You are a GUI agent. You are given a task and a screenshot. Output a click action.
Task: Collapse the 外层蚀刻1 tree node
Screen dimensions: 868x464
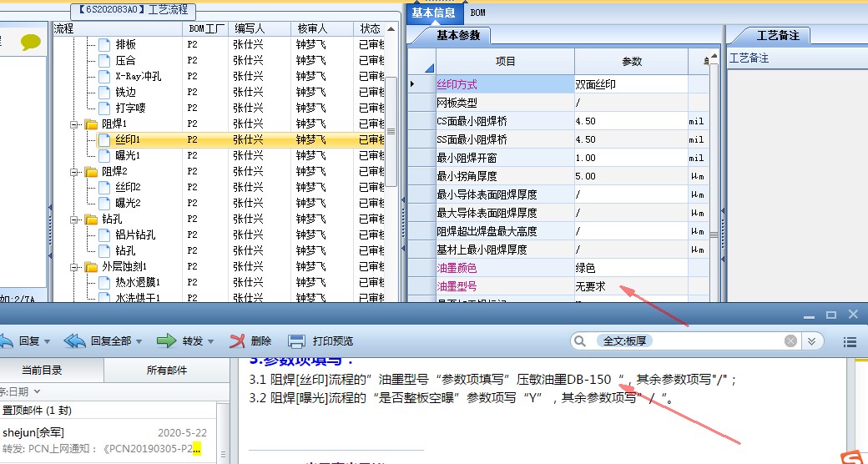coord(75,267)
